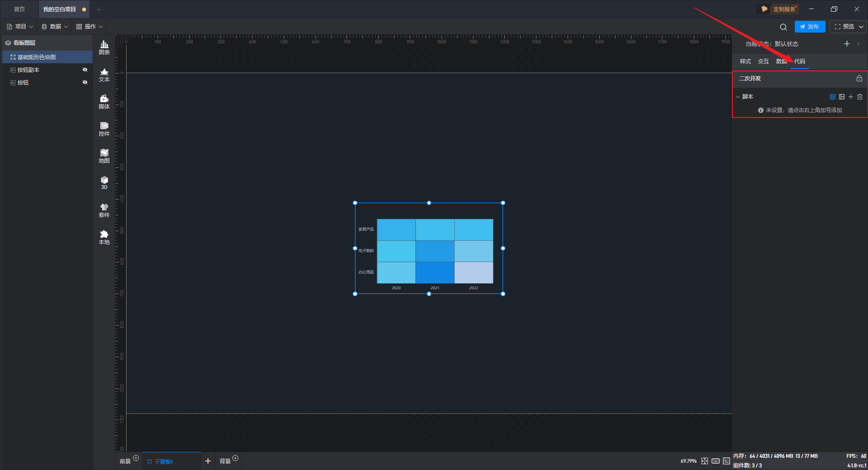Open the console terminal icon in status bar
The width and height of the screenshot is (868, 470).
coord(726,461)
